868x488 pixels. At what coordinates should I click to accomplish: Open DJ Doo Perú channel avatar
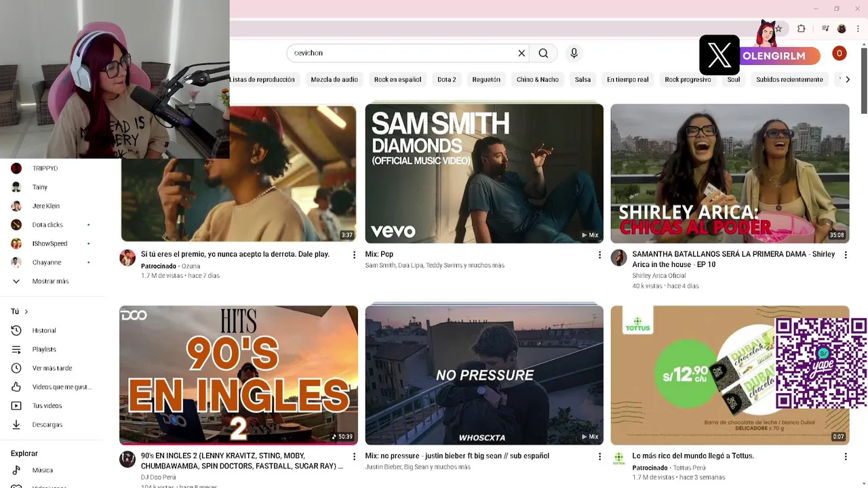tap(127, 460)
